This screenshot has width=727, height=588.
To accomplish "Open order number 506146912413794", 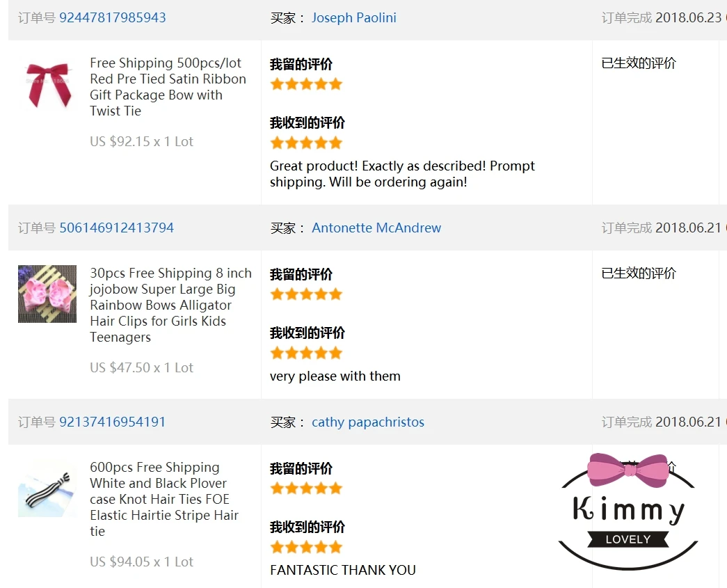I will pyautogui.click(x=116, y=228).
